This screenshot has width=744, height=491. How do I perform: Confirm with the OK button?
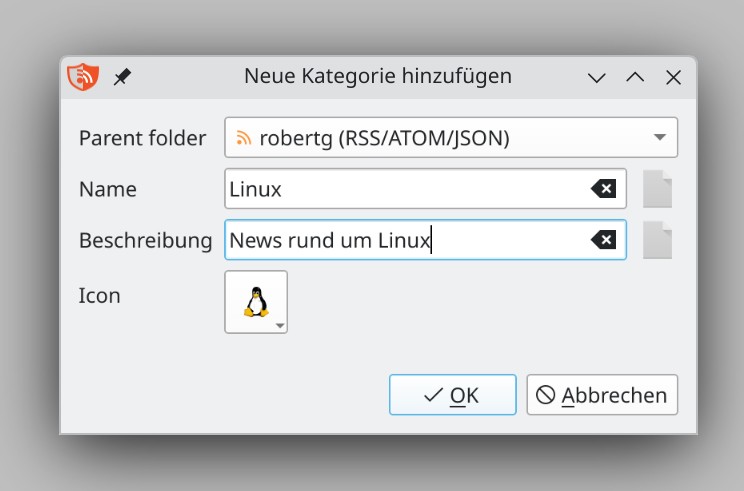(453, 395)
